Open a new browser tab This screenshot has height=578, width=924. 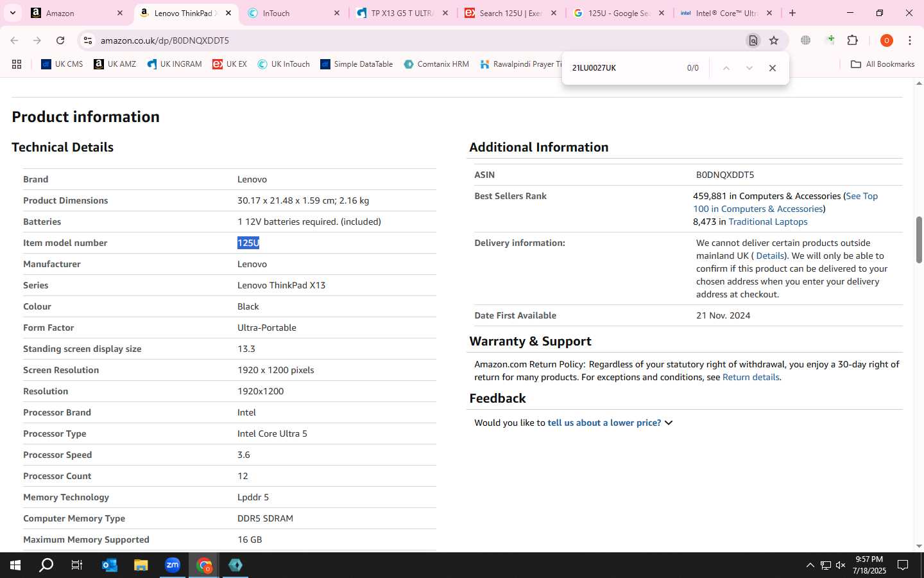[792, 13]
